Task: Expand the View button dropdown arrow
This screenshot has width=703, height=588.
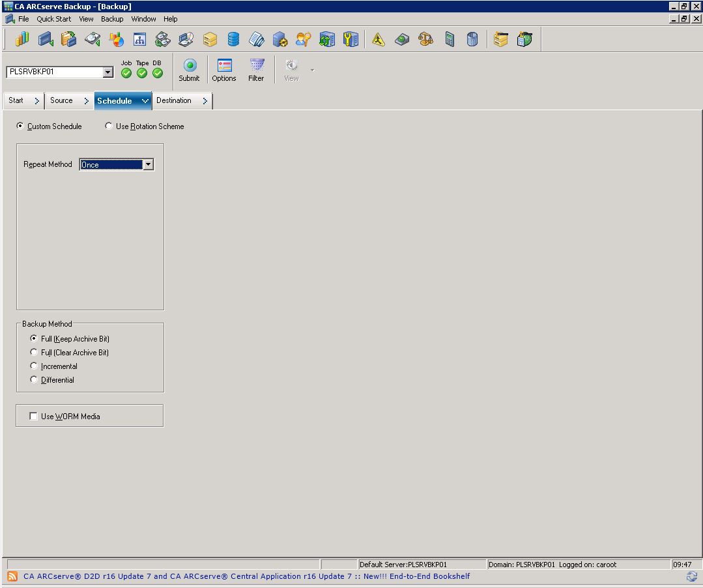Action: 311,69
